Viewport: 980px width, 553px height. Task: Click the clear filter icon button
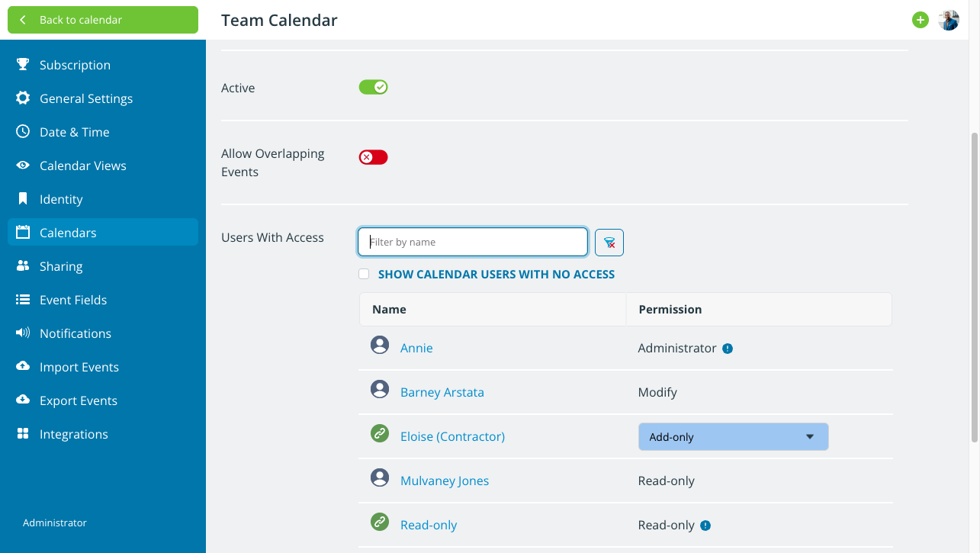[609, 243]
